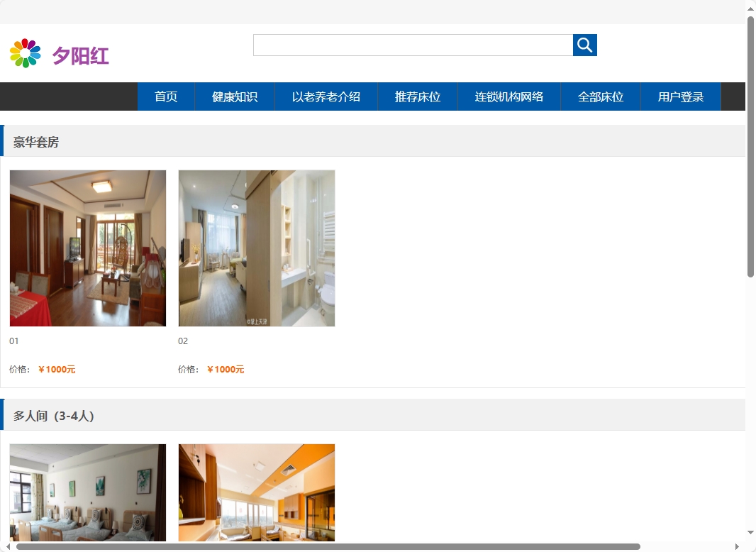Screen dimensions: 756x552
Task: Click the ¥1000元 price of suite 02
Action: point(226,369)
